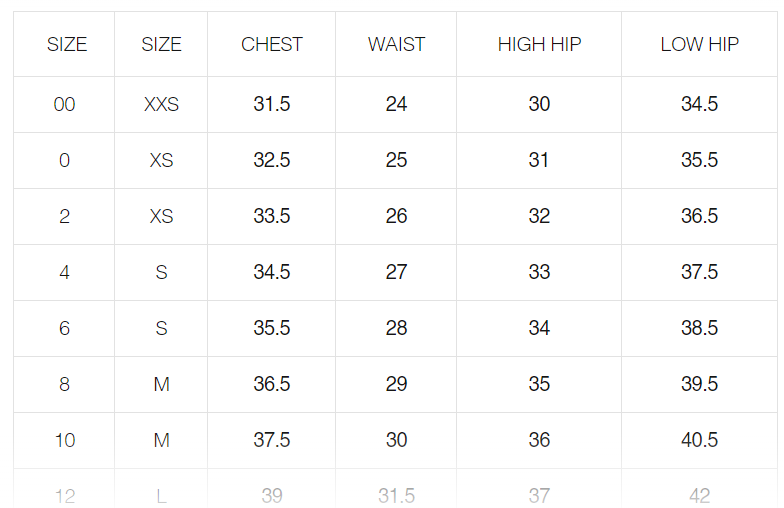
Task: Click waist value 29
Action: pyautogui.click(x=396, y=385)
